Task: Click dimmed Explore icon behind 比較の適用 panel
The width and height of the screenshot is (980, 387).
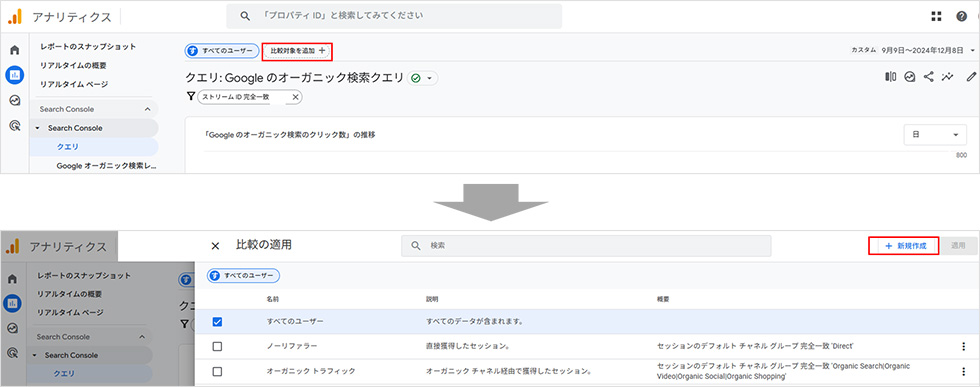Action: (x=12, y=328)
